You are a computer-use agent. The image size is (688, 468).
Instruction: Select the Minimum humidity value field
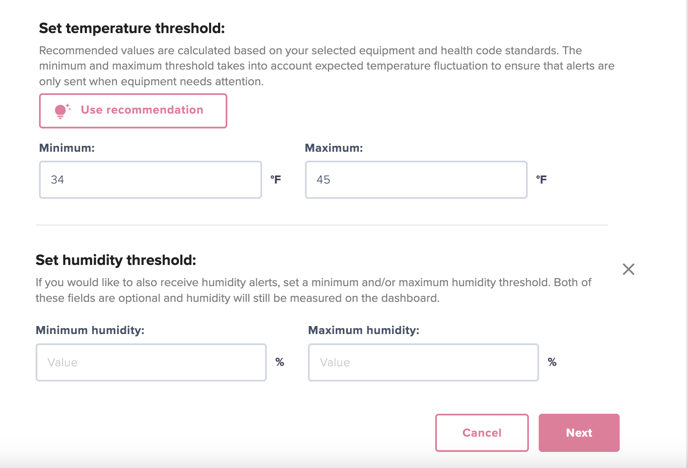(151, 362)
